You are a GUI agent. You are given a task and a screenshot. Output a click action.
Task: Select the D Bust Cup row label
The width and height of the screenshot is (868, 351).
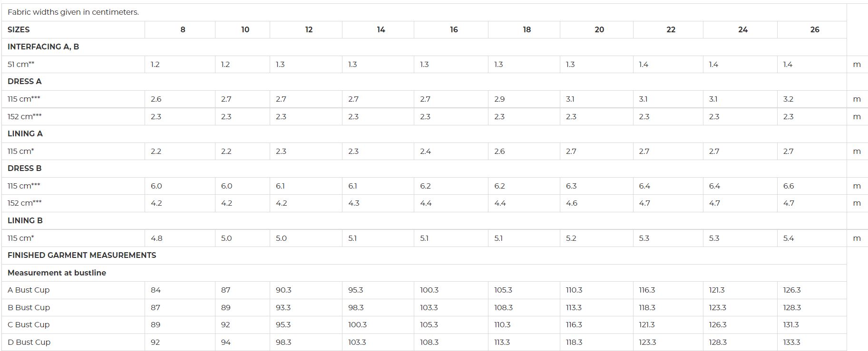coord(29,342)
